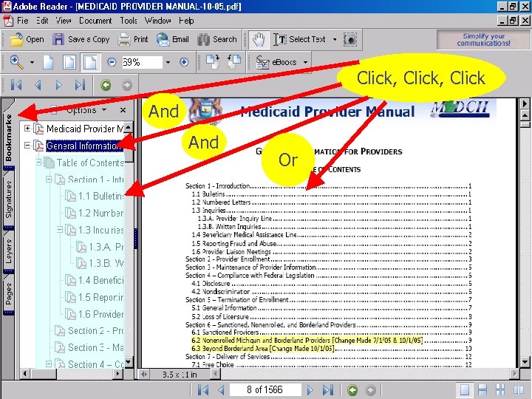Open Search with the binoculars icon
Image resolution: width=532 pixels, height=399 pixels.
(203, 40)
